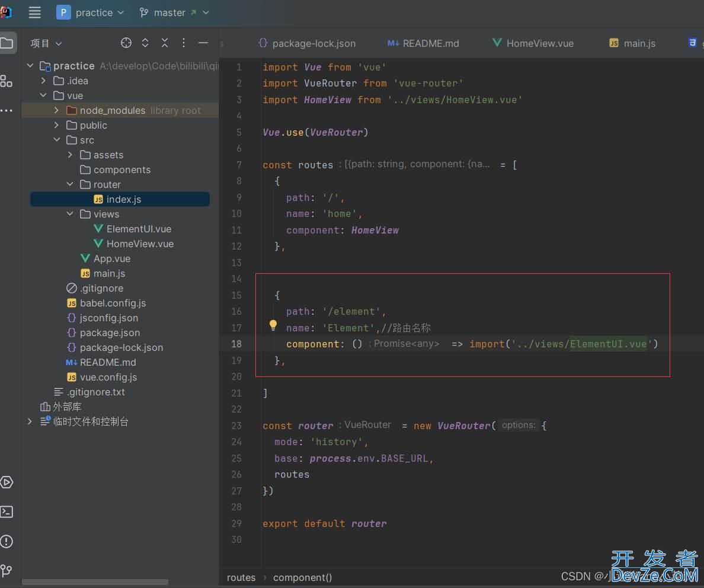
Task: Open project panel options menu
Action: (x=184, y=43)
